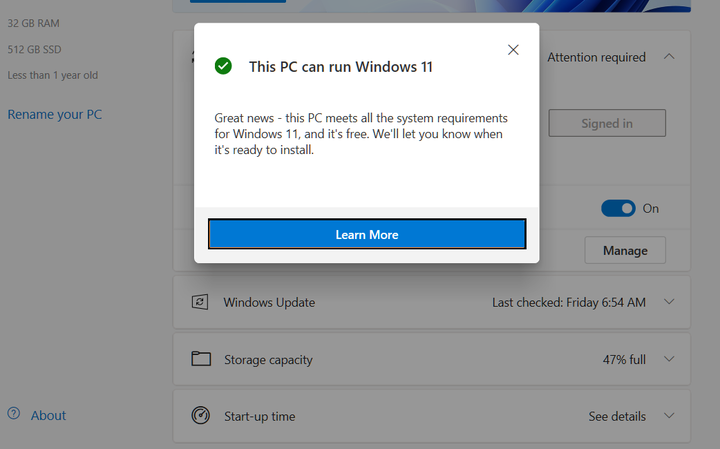
Task: Select the Windows Update label
Action: [x=269, y=302]
